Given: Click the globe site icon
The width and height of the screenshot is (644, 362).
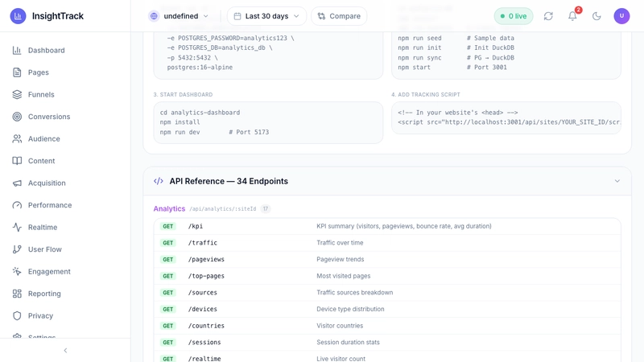Looking at the screenshot, I should pos(154,16).
